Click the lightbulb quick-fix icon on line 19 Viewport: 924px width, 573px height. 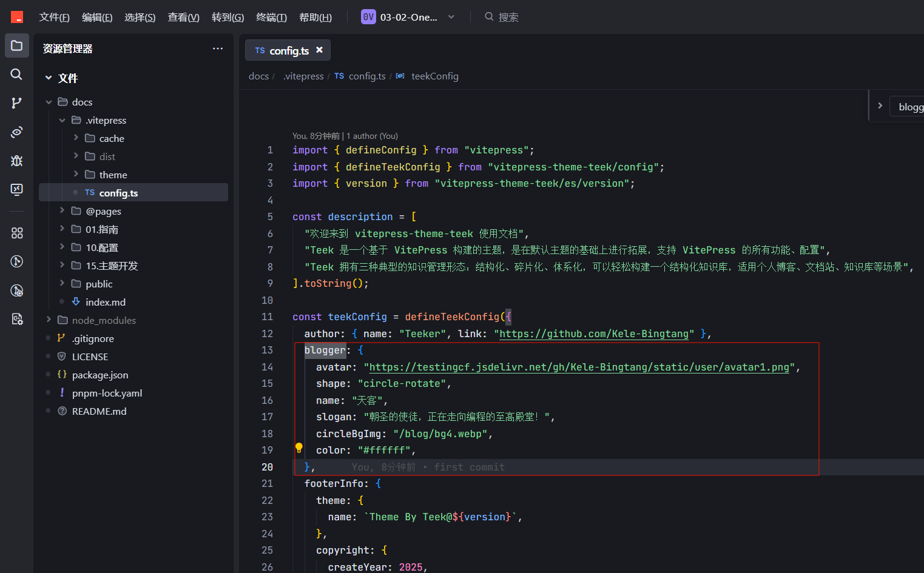tap(298, 447)
